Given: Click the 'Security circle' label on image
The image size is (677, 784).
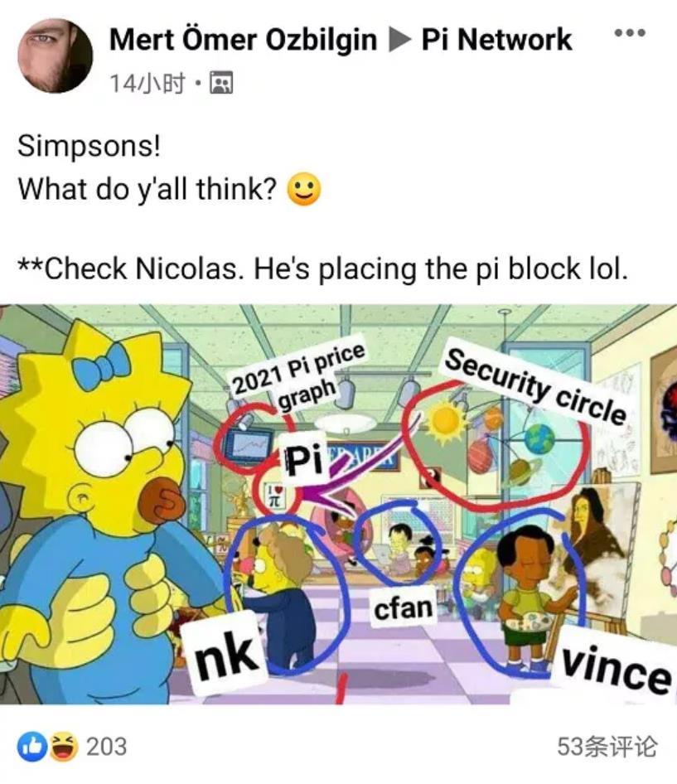Looking at the screenshot, I should (x=535, y=386).
